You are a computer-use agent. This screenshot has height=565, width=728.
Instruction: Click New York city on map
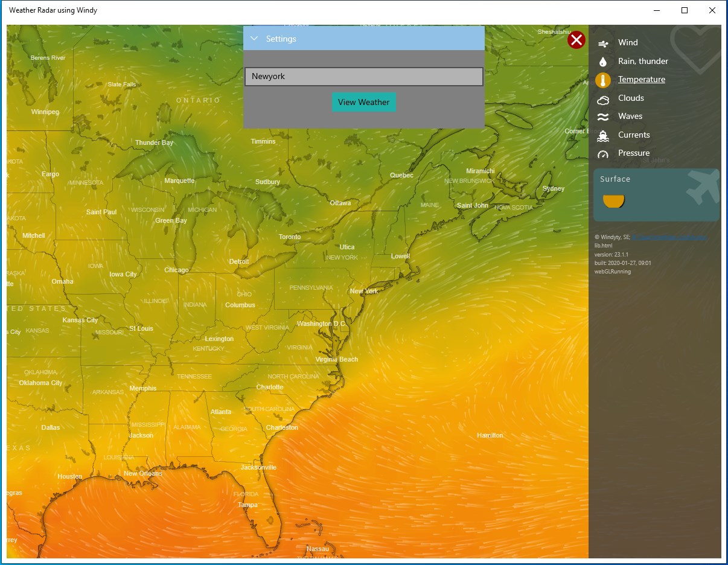(364, 291)
